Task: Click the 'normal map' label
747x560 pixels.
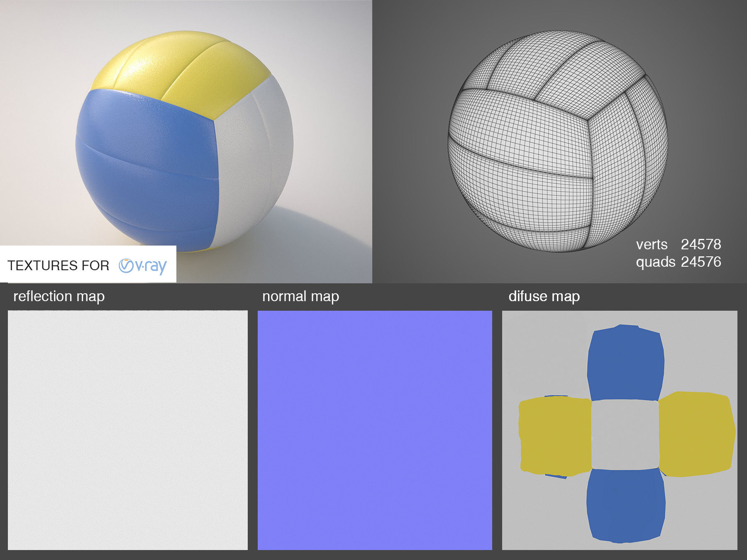Action: pyautogui.click(x=300, y=297)
